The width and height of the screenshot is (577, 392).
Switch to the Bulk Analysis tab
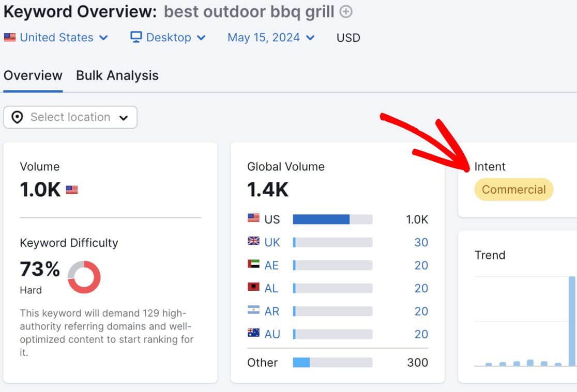(x=117, y=75)
